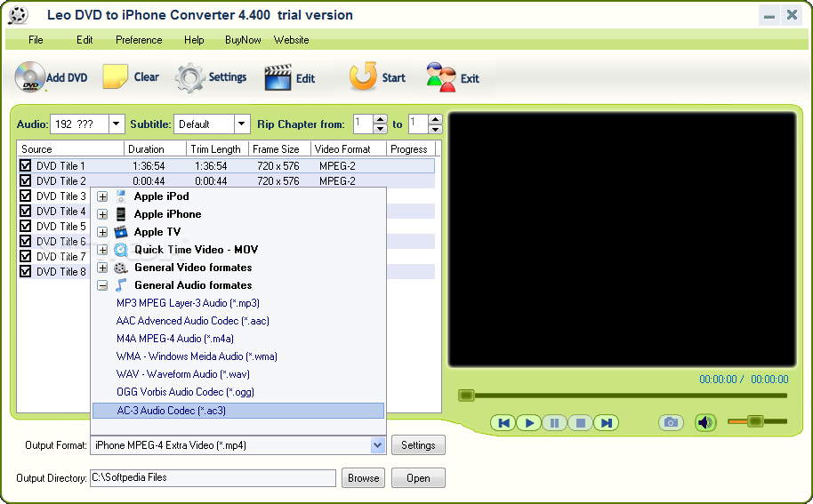Click the BuyNow menu item

243,40
